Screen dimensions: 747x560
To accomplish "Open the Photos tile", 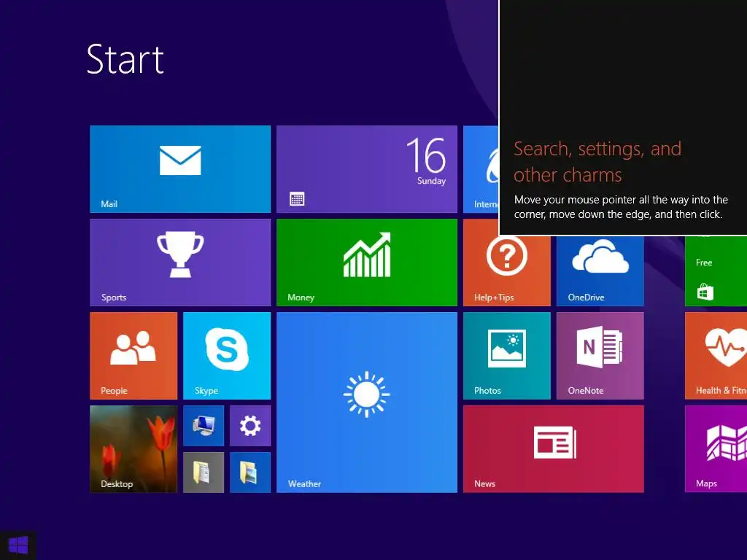I will click(x=507, y=356).
